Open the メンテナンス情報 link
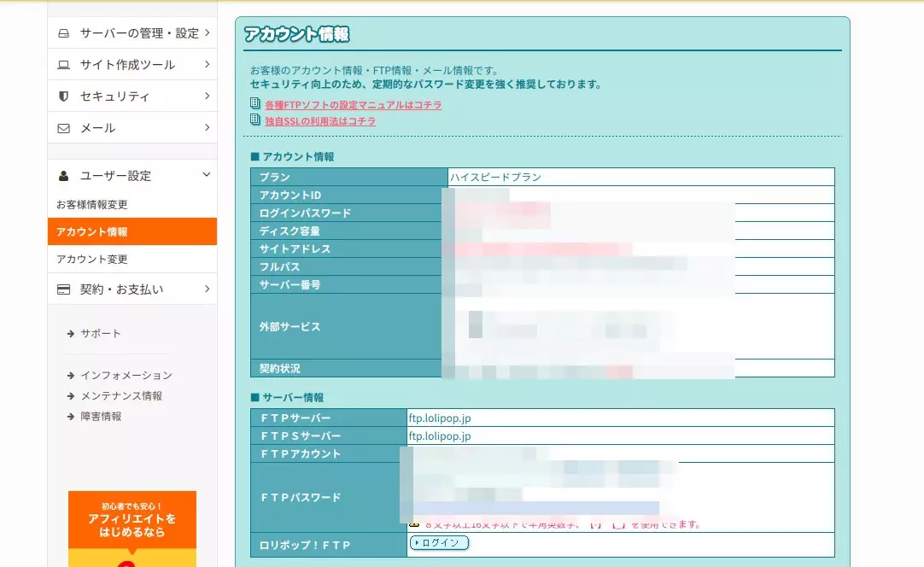 [121, 396]
